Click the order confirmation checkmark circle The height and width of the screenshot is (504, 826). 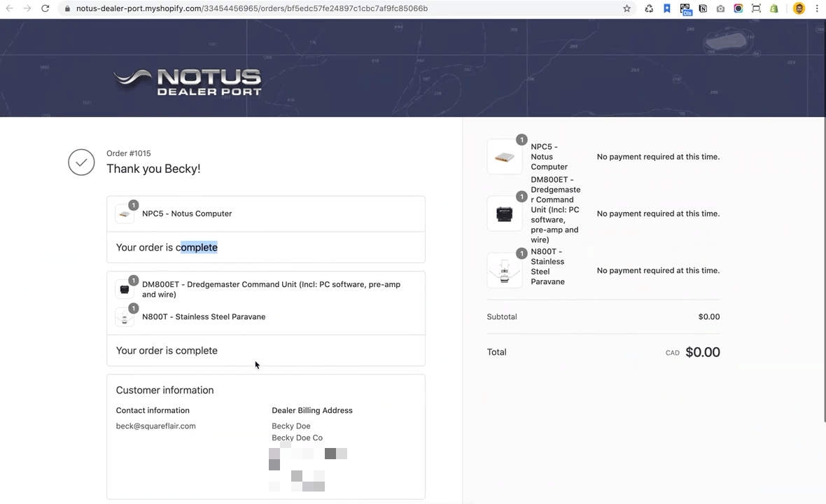click(81, 162)
